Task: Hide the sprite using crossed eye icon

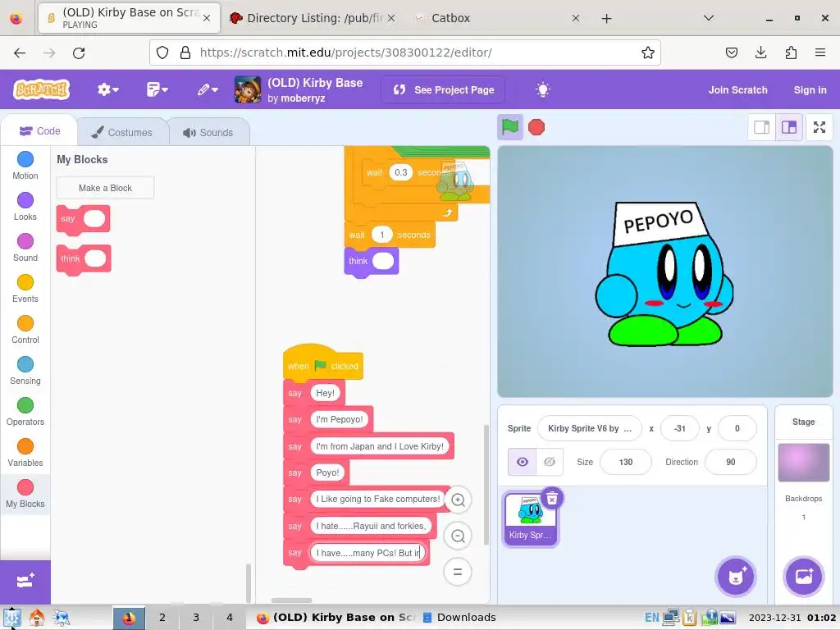Action: 549,462
